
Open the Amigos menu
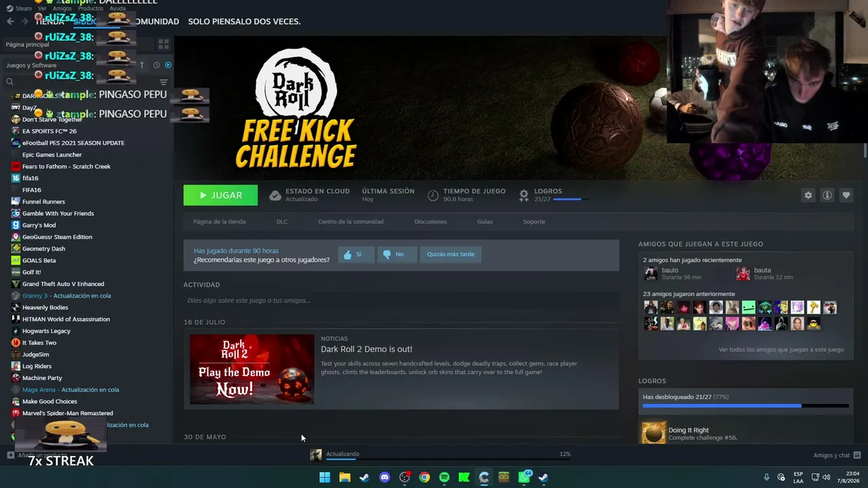click(62, 8)
